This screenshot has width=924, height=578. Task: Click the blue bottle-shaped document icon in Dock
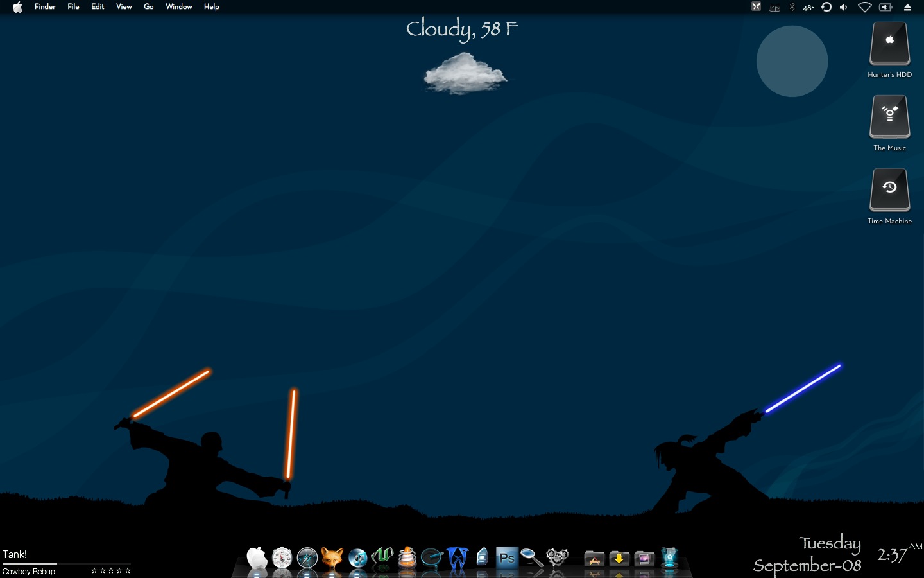click(x=483, y=557)
